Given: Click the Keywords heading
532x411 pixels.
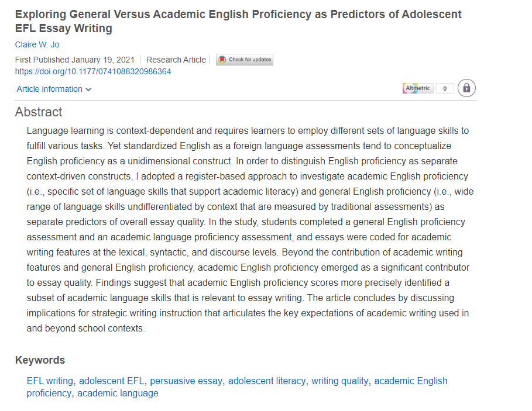Looking at the screenshot, I should [x=40, y=360].
